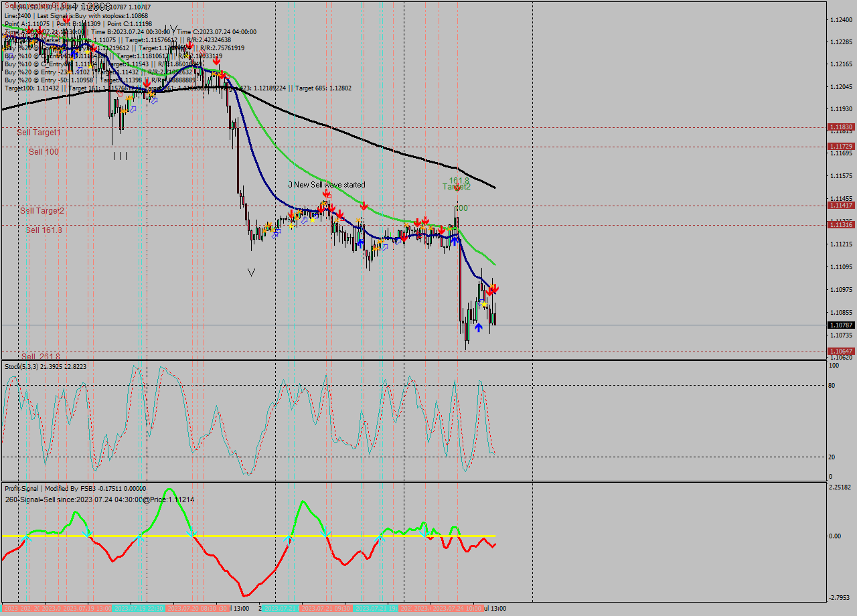The image size is (857, 616).
Task: Select the 2023.07.24 10:00 timestamp label
Action: click(457, 608)
